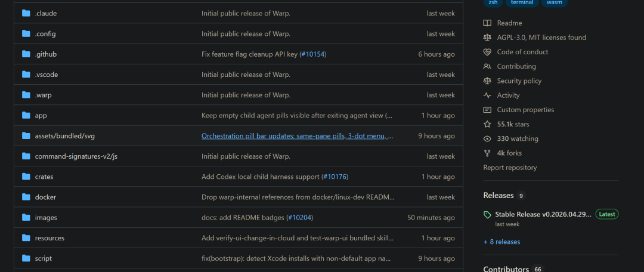Click the folder icon next to app
The height and width of the screenshot is (272, 644).
coord(26,116)
